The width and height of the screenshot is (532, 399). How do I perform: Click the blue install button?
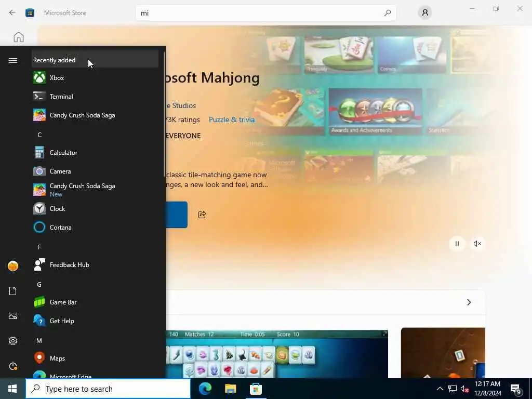click(177, 215)
